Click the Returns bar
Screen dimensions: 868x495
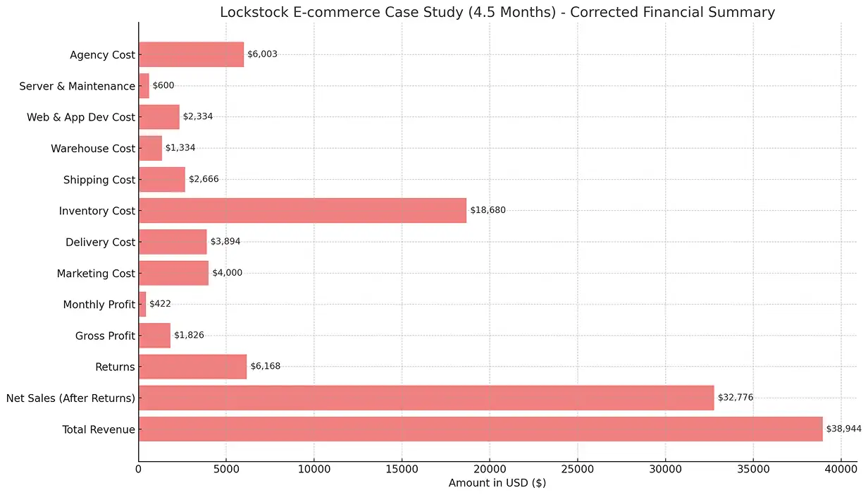(192, 367)
